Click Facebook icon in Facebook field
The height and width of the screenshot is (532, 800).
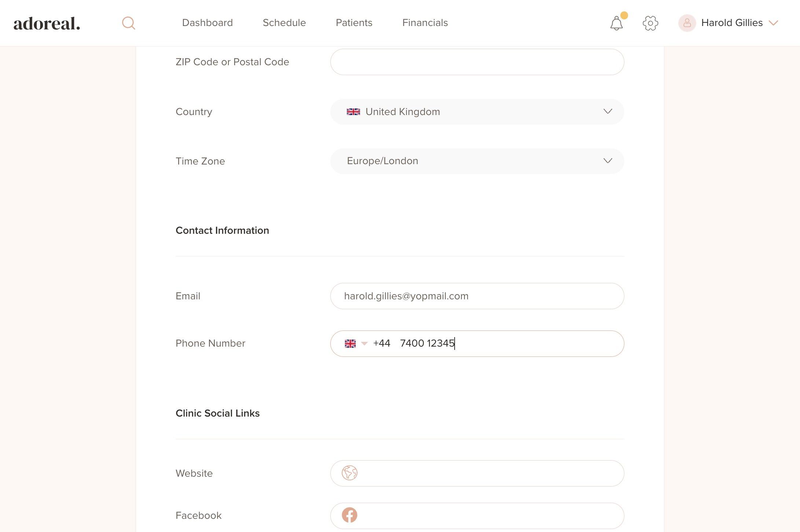tap(349, 515)
